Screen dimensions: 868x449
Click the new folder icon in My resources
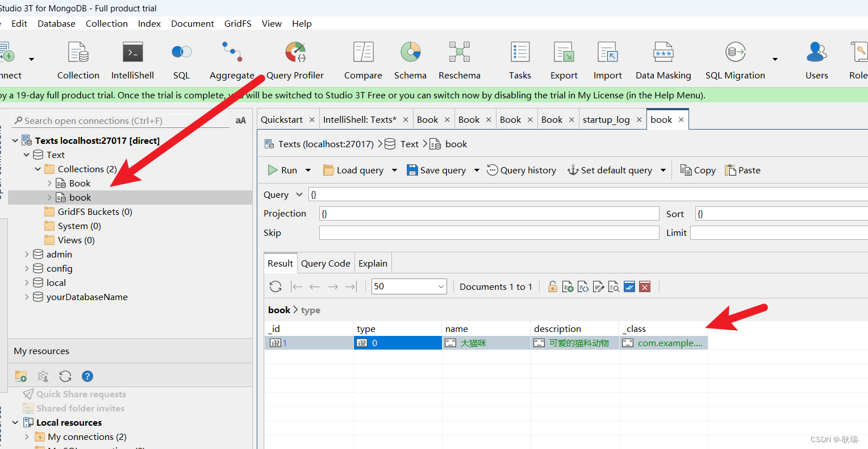pos(21,376)
